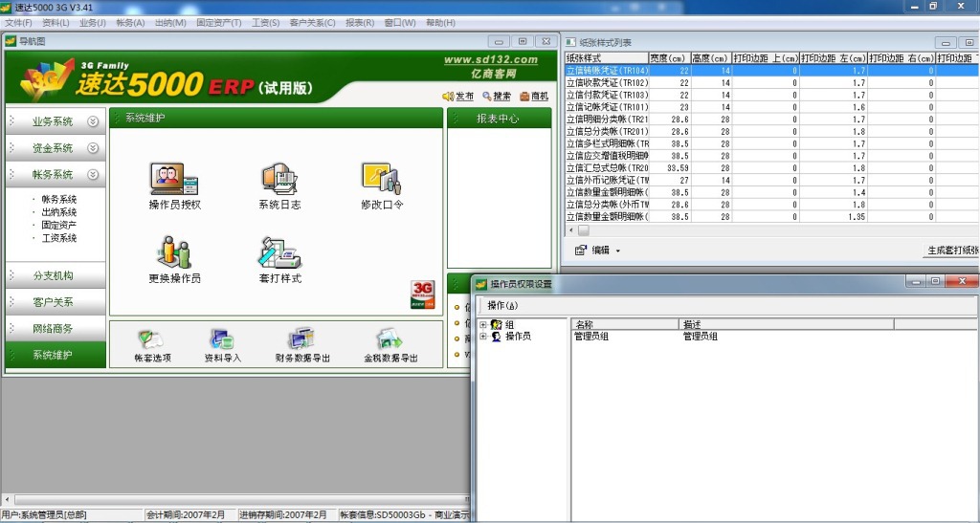This screenshot has width=980, height=523.
Task: Select 系统维护 in sidebar
Action: (x=56, y=355)
